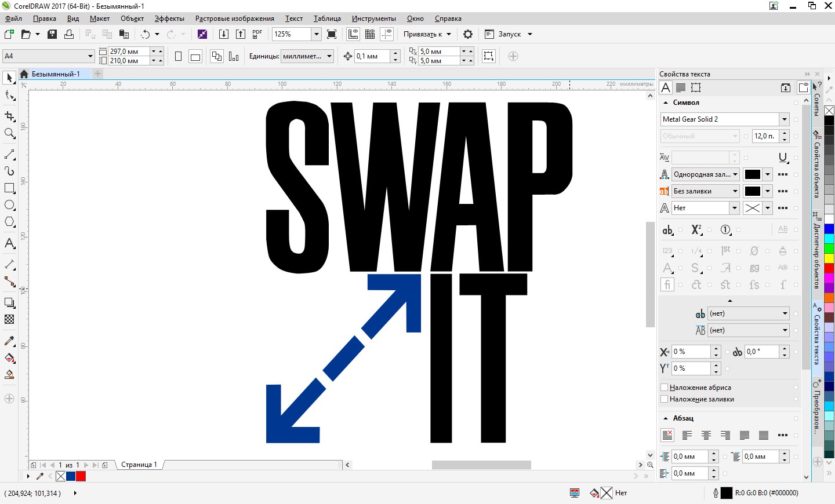The image size is (835, 504).
Task: Toggle superscript position button
Action: pyautogui.click(x=696, y=230)
